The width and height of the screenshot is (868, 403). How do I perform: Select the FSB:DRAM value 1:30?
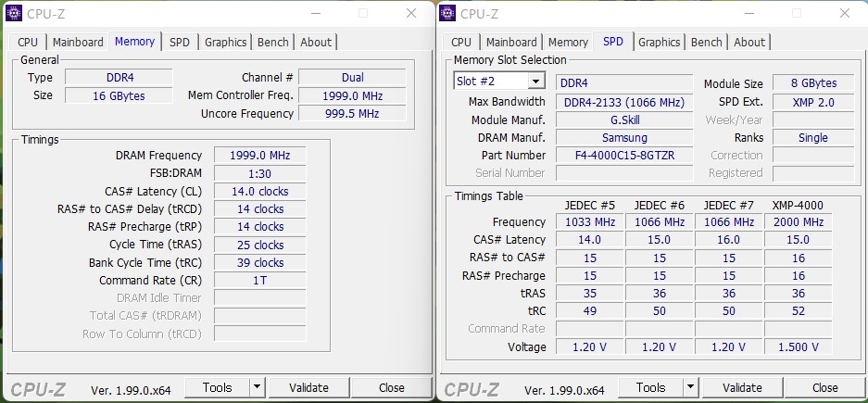click(259, 173)
